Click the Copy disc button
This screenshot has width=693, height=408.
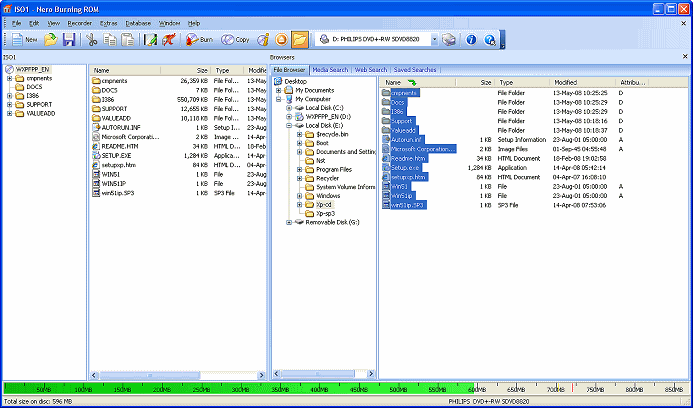point(236,40)
